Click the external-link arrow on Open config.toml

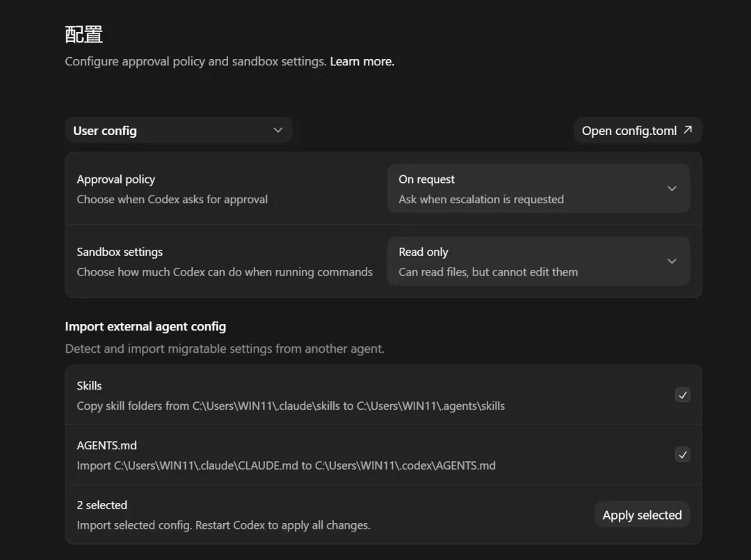point(688,130)
